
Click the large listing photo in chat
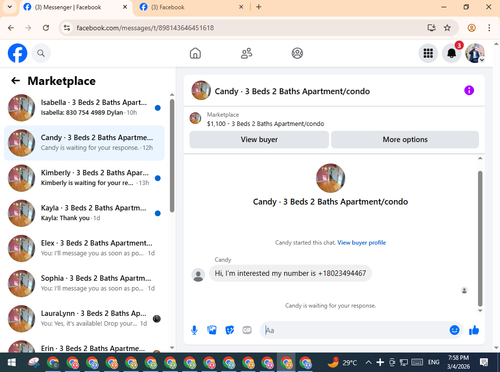tap(330, 178)
